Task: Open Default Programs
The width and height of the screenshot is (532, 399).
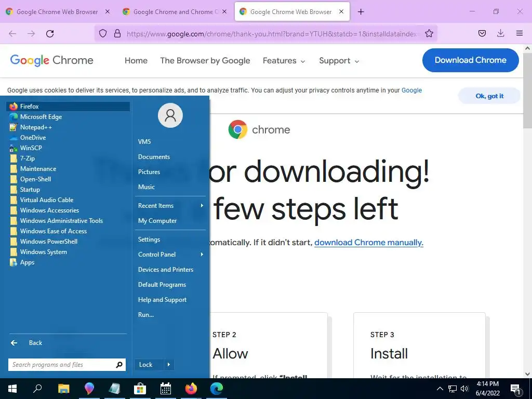Action: (170, 285)
